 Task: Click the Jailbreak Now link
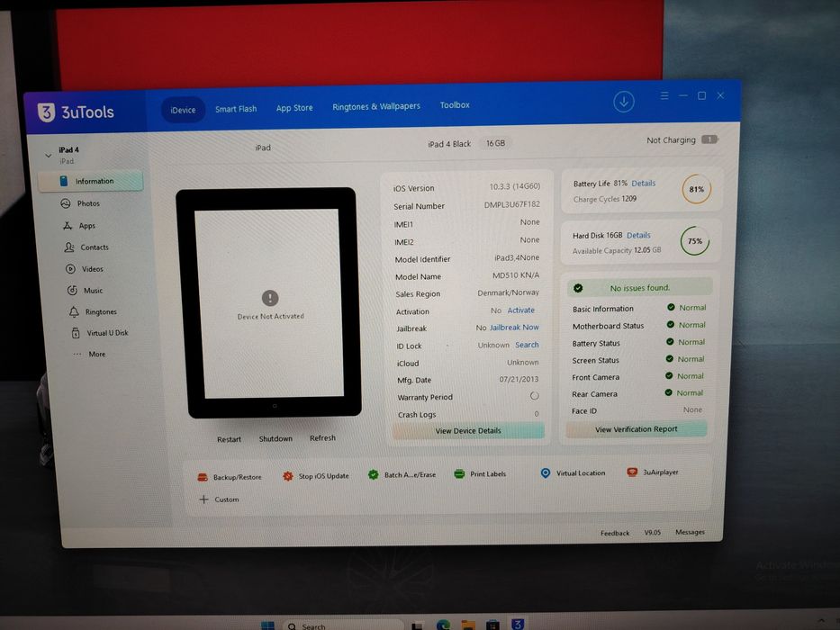coord(514,328)
